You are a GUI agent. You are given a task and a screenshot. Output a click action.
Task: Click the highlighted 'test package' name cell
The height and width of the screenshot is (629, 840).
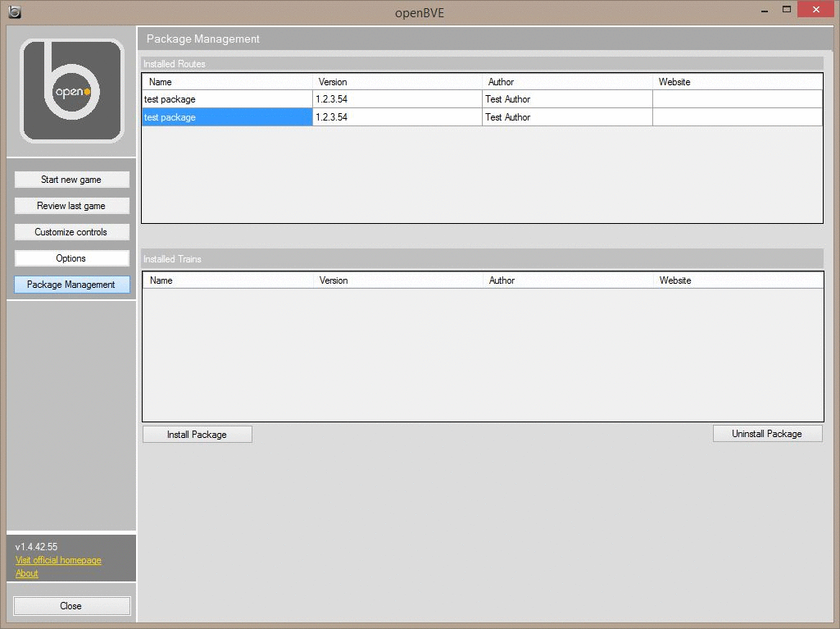(227, 117)
